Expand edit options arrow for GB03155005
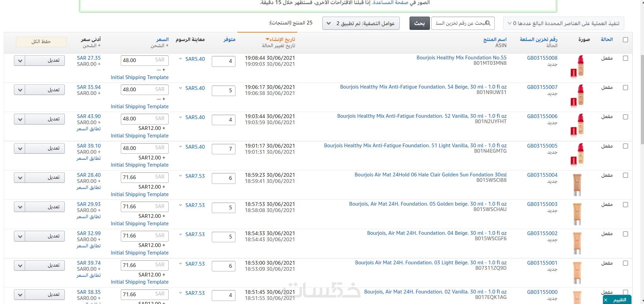This screenshot has width=644, height=304. [20, 149]
